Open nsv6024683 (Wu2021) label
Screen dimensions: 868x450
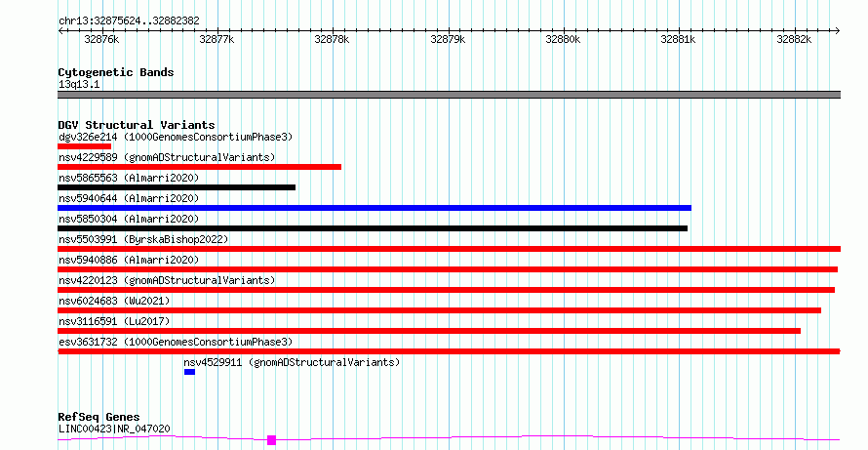114,301
